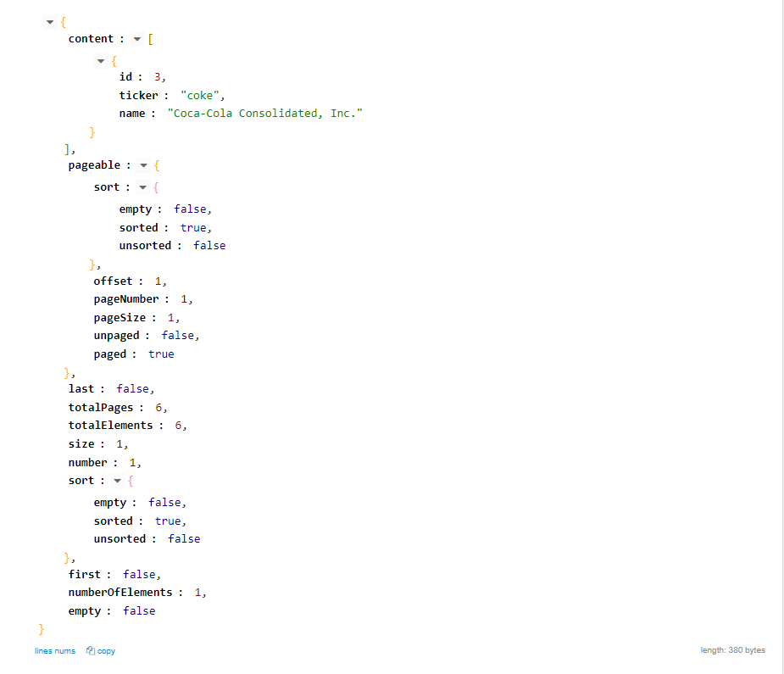Toggle lines nums link
Screen dimensions: 784x674
55,651
